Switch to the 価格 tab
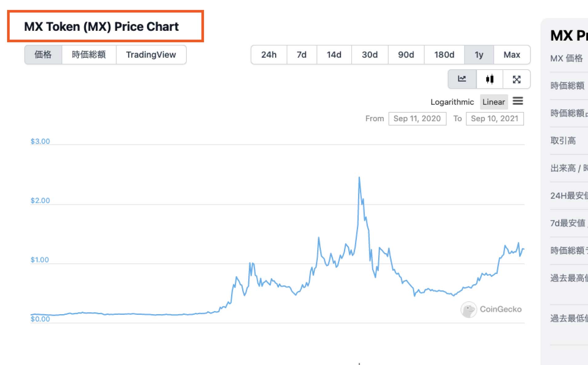Viewport: 588px width, 365px height. tap(43, 55)
